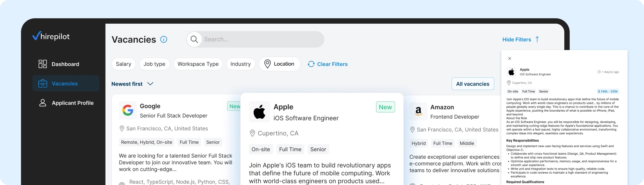
Task: Expand the Newest first sort dropdown
Action: [132, 84]
